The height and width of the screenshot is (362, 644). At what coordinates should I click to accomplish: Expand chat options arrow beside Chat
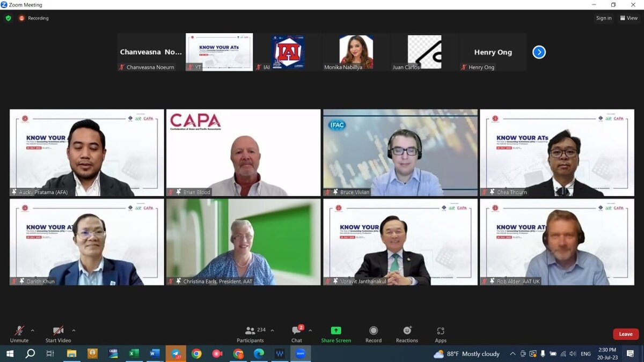pyautogui.click(x=310, y=330)
